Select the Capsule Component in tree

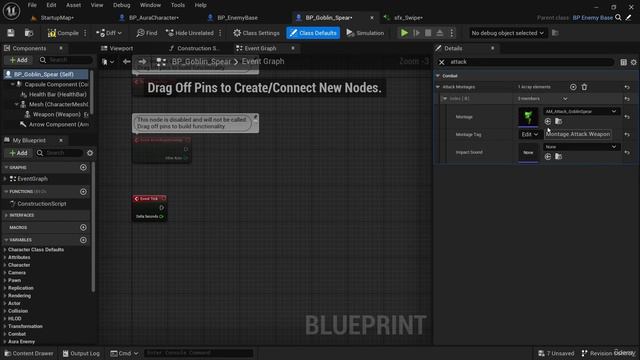click(x=56, y=84)
